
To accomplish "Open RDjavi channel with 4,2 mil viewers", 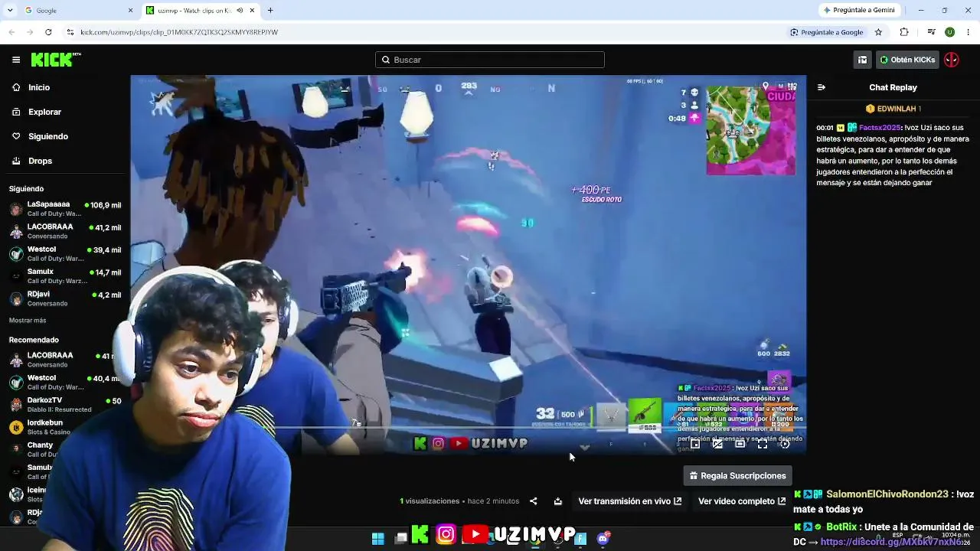I will [65, 299].
